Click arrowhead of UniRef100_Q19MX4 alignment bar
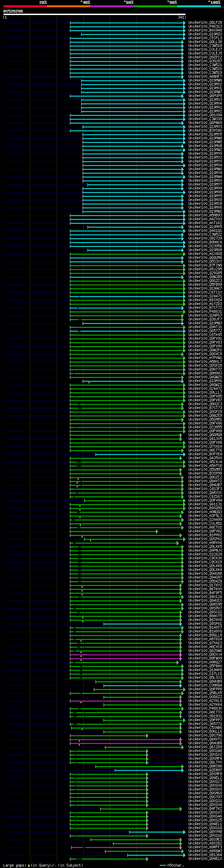This screenshot has width=224, height=868. pyautogui.click(x=184, y=165)
